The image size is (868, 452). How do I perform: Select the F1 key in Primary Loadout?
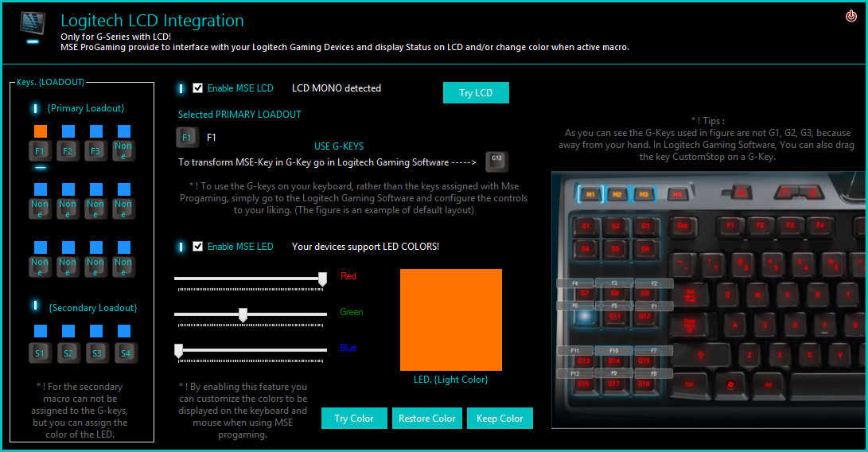point(40,150)
